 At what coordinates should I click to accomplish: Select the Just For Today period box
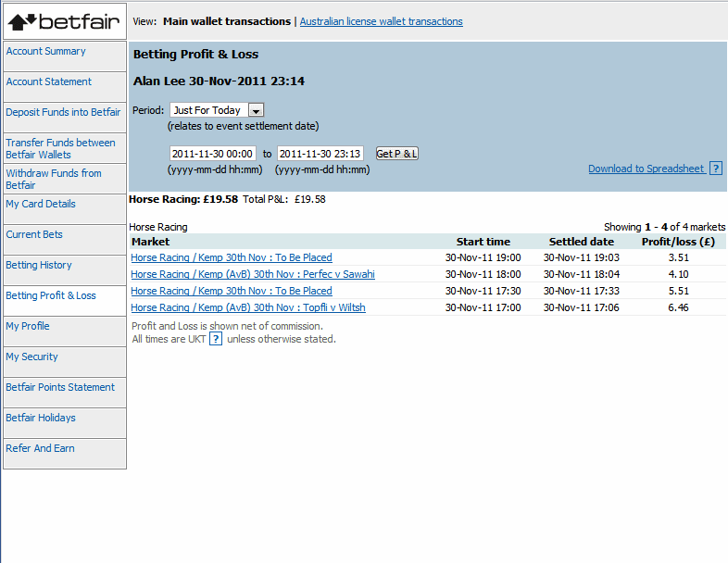[x=217, y=110]
